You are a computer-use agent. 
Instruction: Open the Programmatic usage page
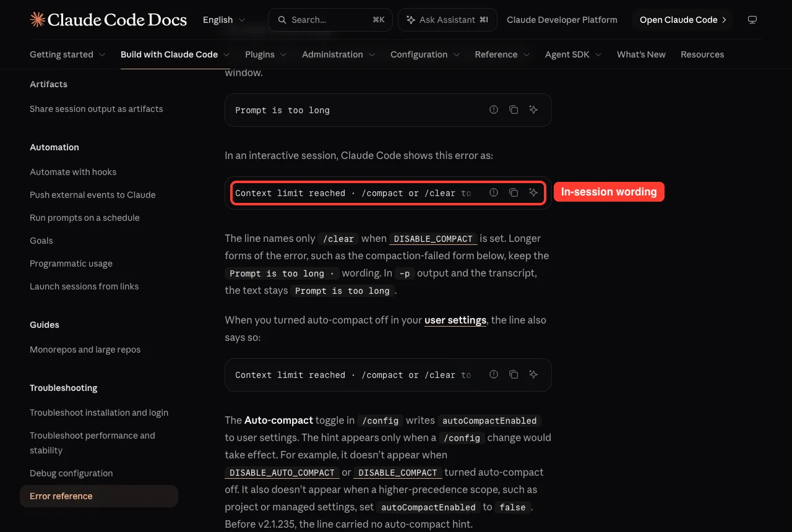[x=71, y=264]
